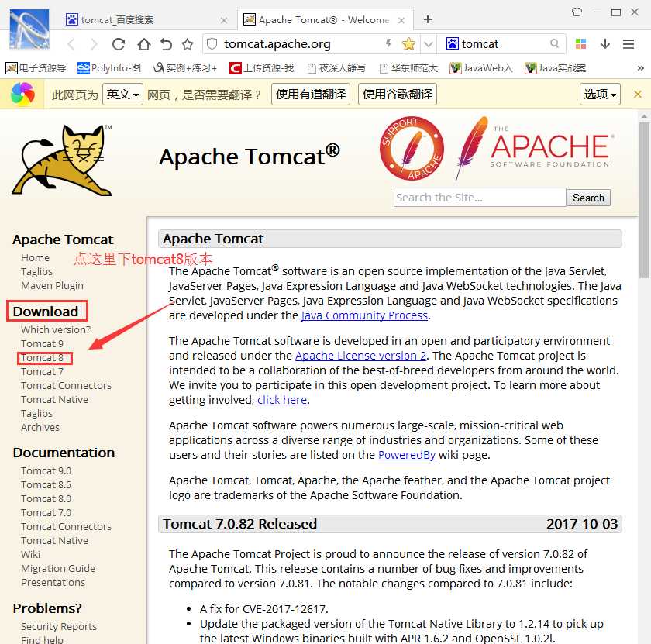Close the Apache Tomcat Welcome tab

pos(401,20)
